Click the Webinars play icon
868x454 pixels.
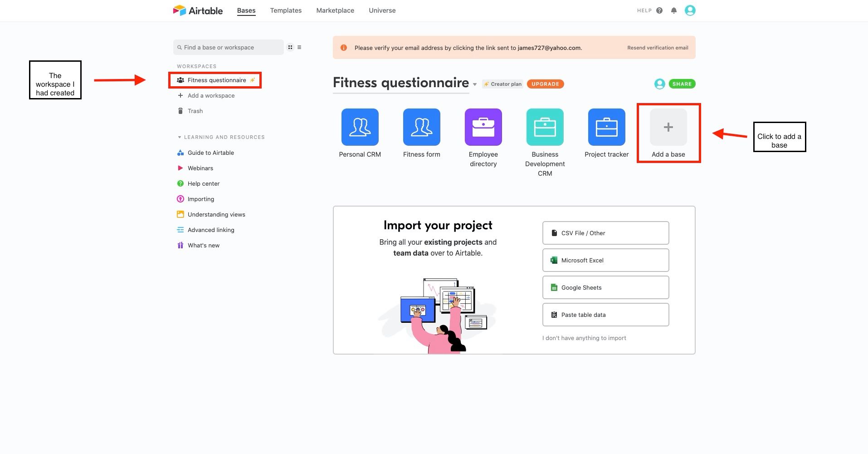(x=180, y=168)
